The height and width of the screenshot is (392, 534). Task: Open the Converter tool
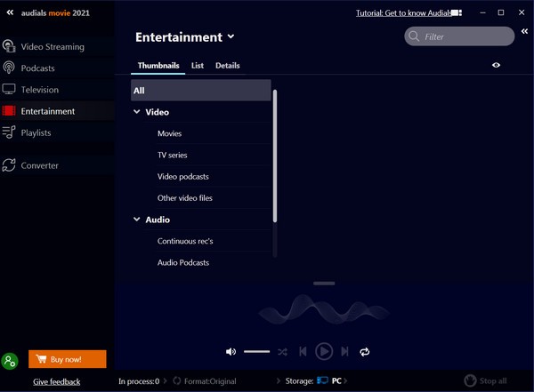tap(39, 165)
